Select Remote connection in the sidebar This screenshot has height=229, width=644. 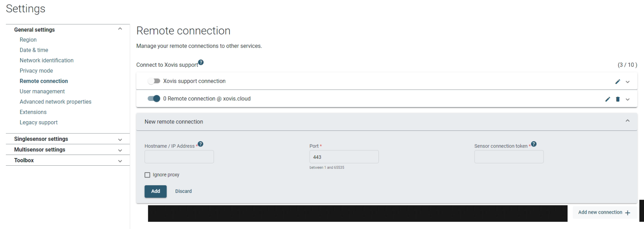pyautogui.click(x=43, y=81)
